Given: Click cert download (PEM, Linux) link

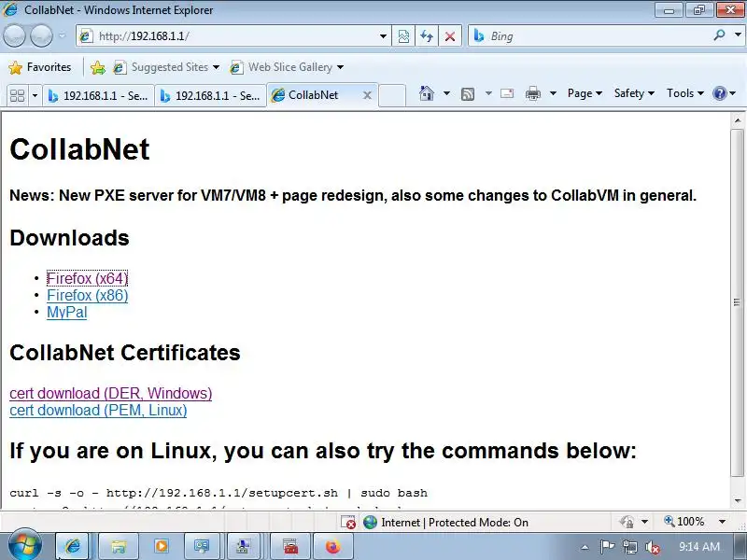Looking at the screenshot, I should point(98,411).
